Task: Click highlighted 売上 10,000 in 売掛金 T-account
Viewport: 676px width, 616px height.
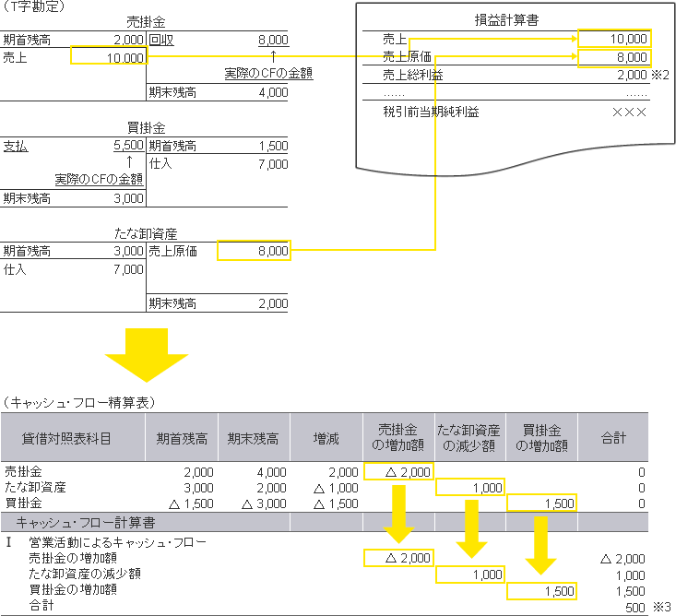Action: (108, 57)
